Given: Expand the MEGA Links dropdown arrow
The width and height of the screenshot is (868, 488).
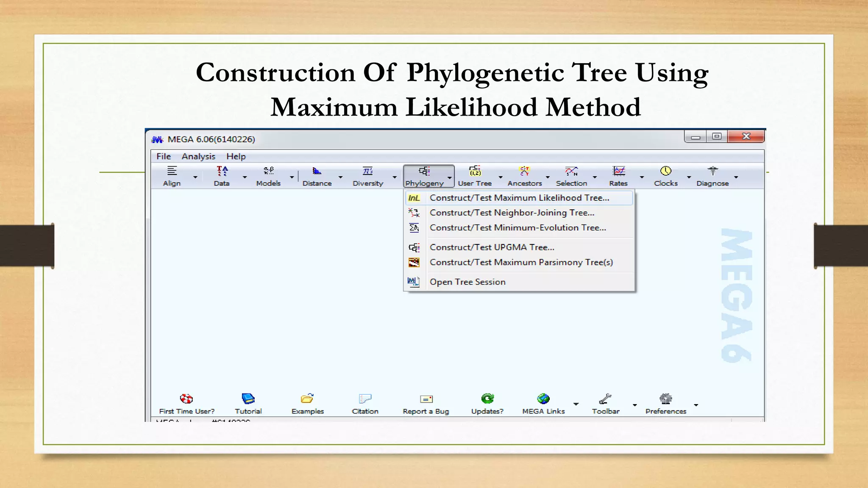Looking at the screenshot, I should click(576, 404).
